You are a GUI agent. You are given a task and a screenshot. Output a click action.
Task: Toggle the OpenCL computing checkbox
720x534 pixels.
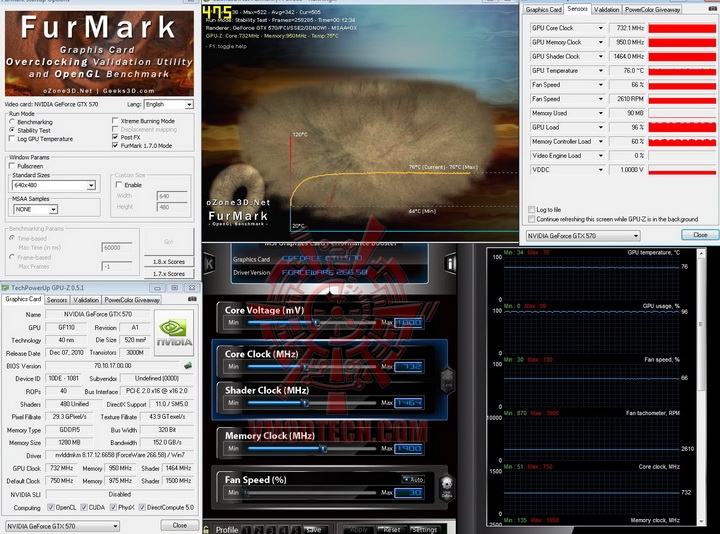point(51,507)
